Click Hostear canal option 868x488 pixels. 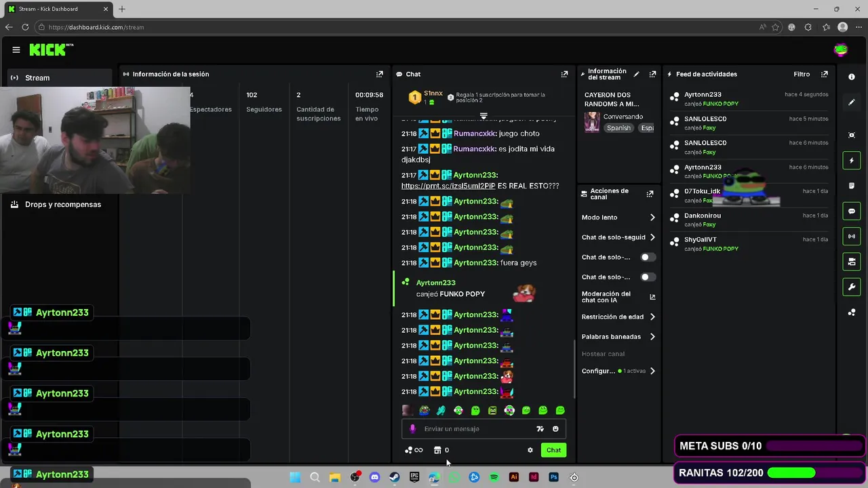(603, 354)
